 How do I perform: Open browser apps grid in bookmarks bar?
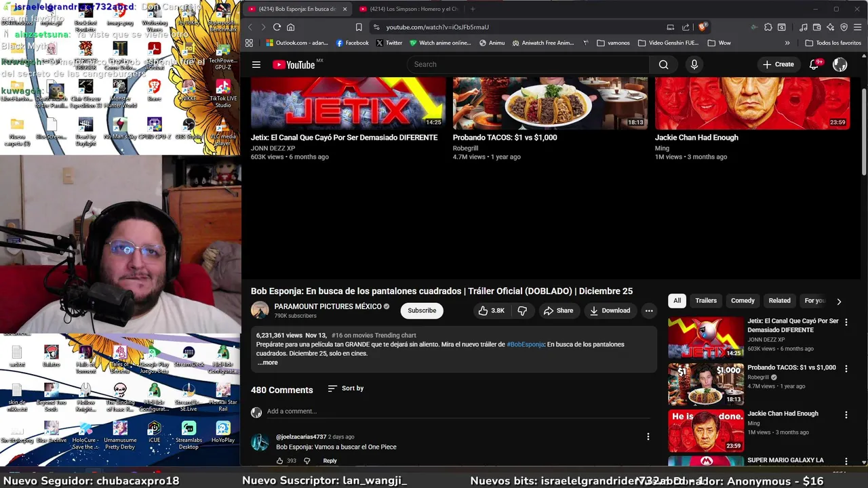249,43
